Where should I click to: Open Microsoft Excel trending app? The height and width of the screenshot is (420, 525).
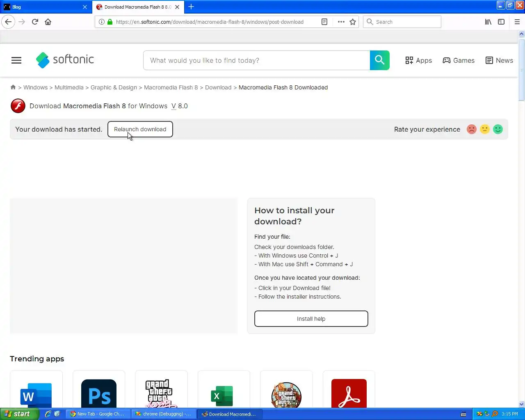pos(224,390)
